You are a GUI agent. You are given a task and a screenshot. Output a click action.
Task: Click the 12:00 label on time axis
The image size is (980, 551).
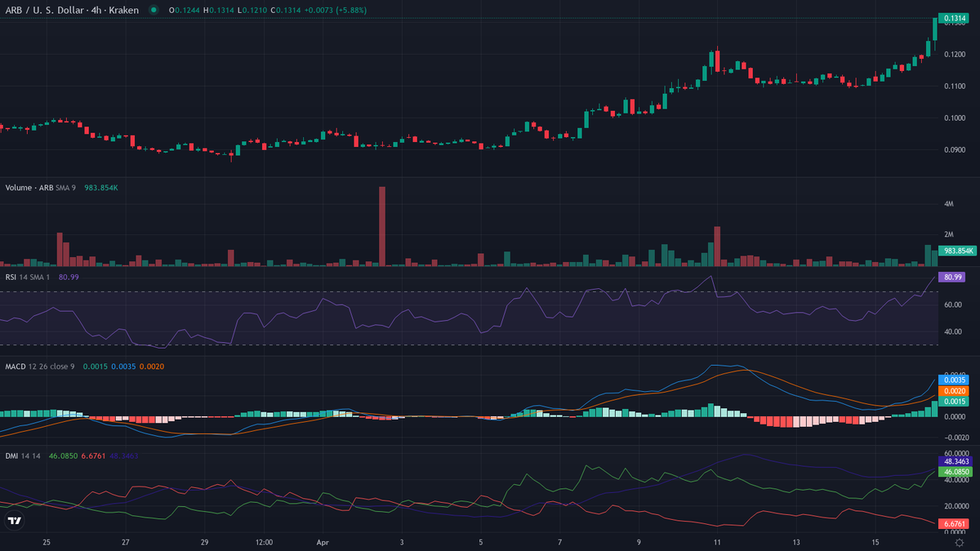click(x=264, y=542)
